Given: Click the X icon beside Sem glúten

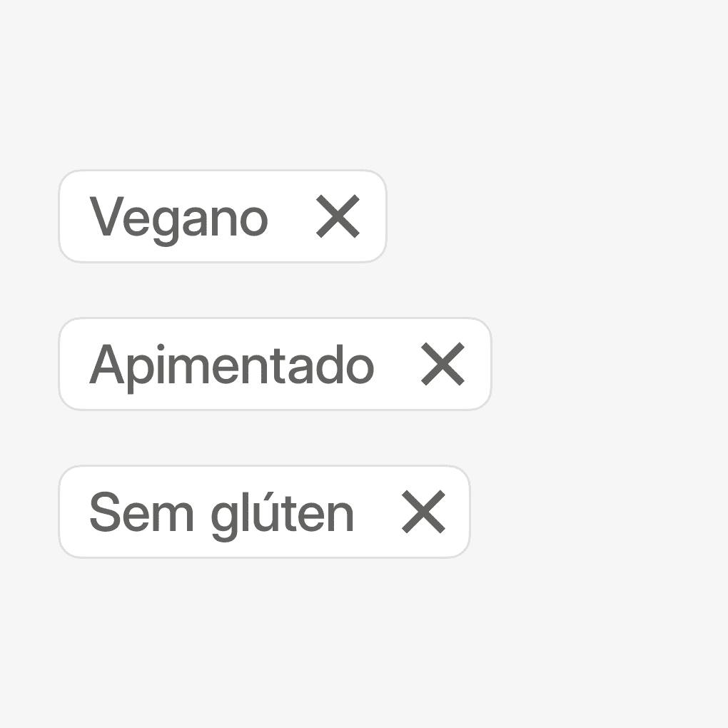Looking at the screenshot, I should coord(423,512).
